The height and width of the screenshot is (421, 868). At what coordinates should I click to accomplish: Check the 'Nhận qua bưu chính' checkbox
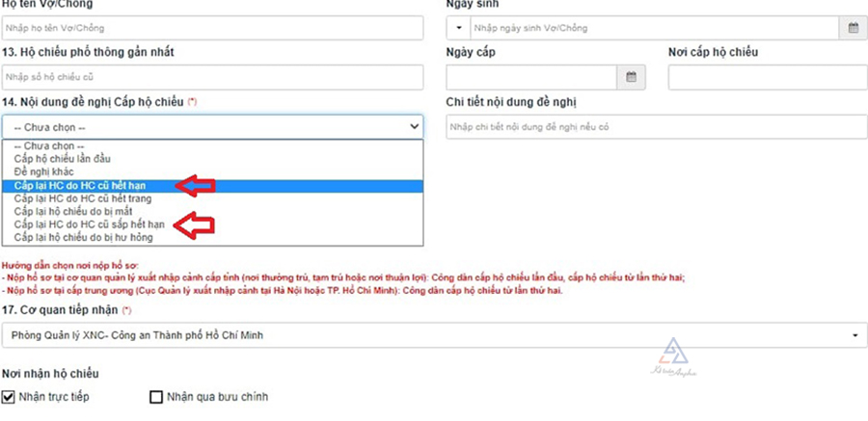coord(156,397)
